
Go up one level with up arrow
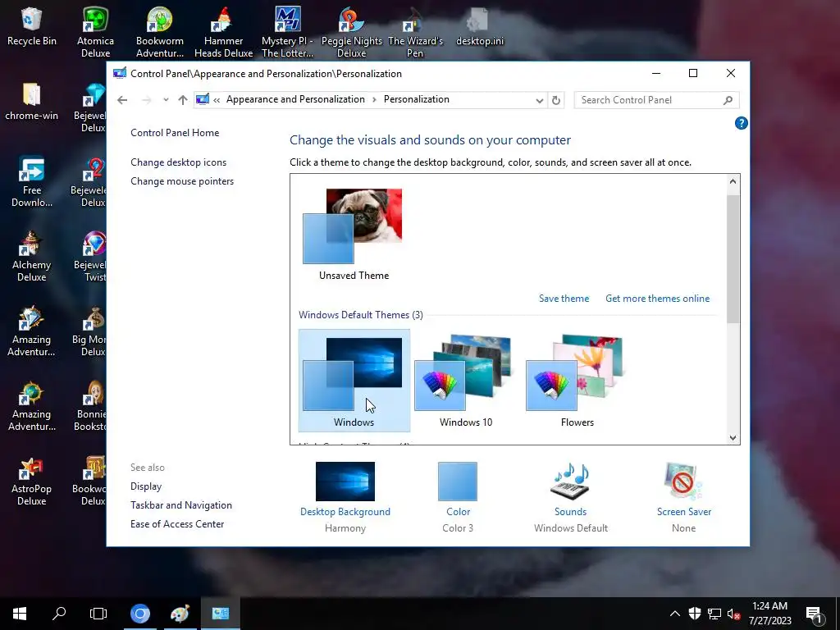tap(183, 100)
